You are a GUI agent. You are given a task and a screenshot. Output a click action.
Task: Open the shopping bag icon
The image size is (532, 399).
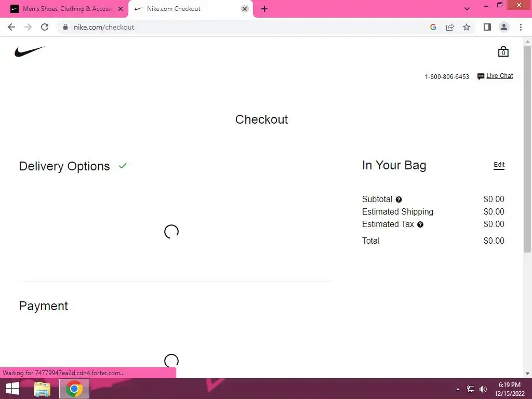(x=503, y=51)
